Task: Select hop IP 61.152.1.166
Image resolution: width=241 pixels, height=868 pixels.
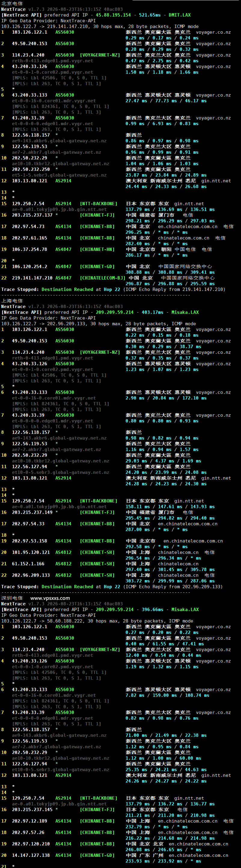Action: 28,564
